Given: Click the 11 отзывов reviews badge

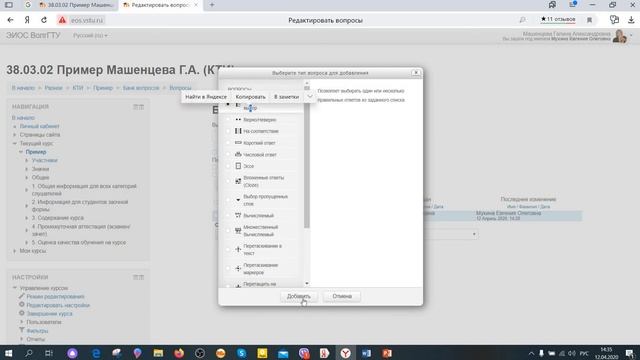Looking at the screenshot, I should [558, 20].
